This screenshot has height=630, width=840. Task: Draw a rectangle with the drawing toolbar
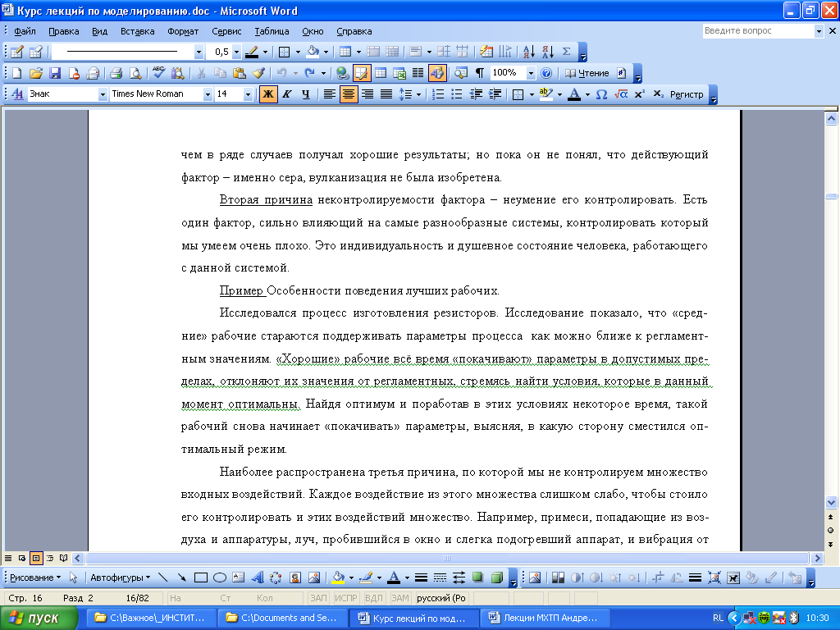(200, 577)
